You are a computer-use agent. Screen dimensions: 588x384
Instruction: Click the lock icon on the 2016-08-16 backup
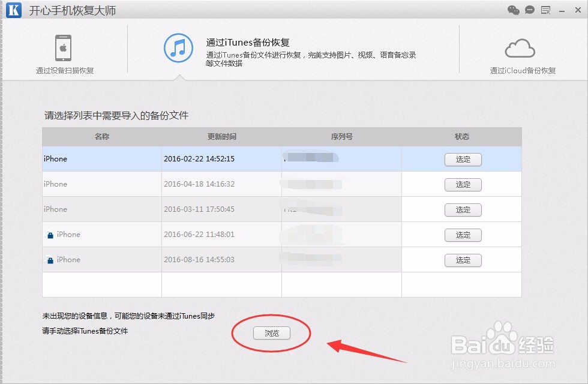50,260
